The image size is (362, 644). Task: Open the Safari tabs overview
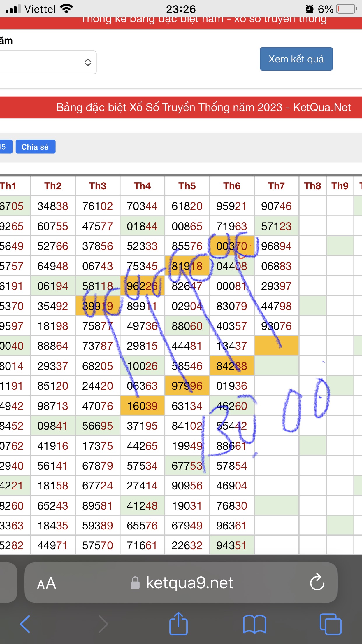pos(330,624)
